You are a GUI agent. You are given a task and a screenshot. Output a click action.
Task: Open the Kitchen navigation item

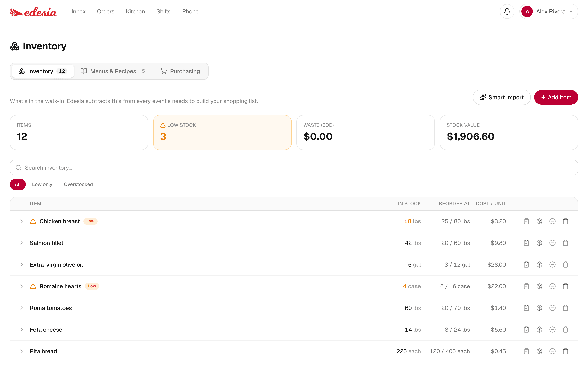coord(135,11)
